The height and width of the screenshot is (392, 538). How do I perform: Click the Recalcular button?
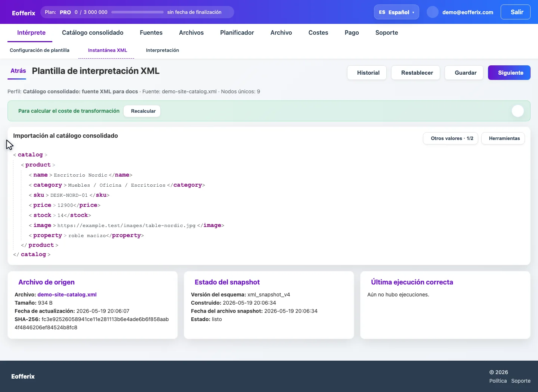(142, 111)
